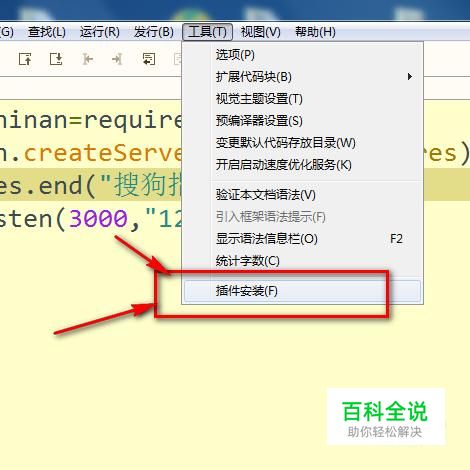Image resolution: width=470 pixels, height=470 pixels.
Task: Click the code text "ninan=require"
Action: click(x=91, y=121)
